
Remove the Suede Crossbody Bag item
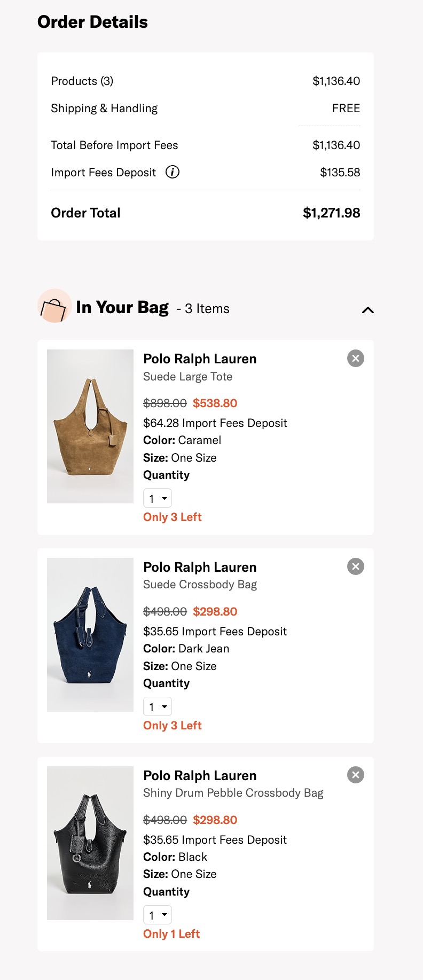(356, 566)
